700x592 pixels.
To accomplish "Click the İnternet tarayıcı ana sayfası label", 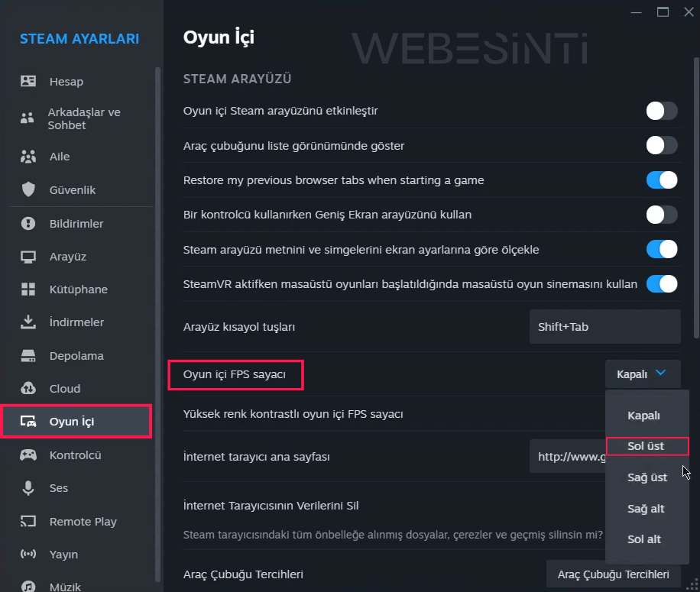I will click(x=256, y=457).
